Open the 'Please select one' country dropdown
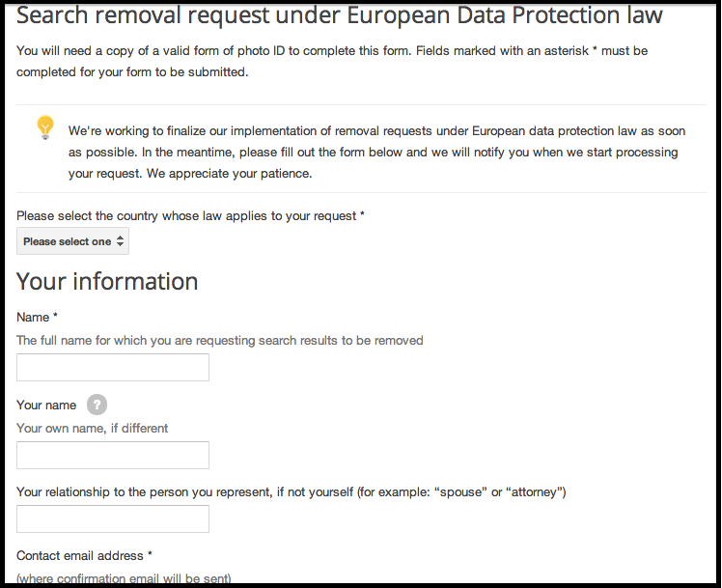The height and width of the screenshot is (588, 722). (x=72, y=240)
